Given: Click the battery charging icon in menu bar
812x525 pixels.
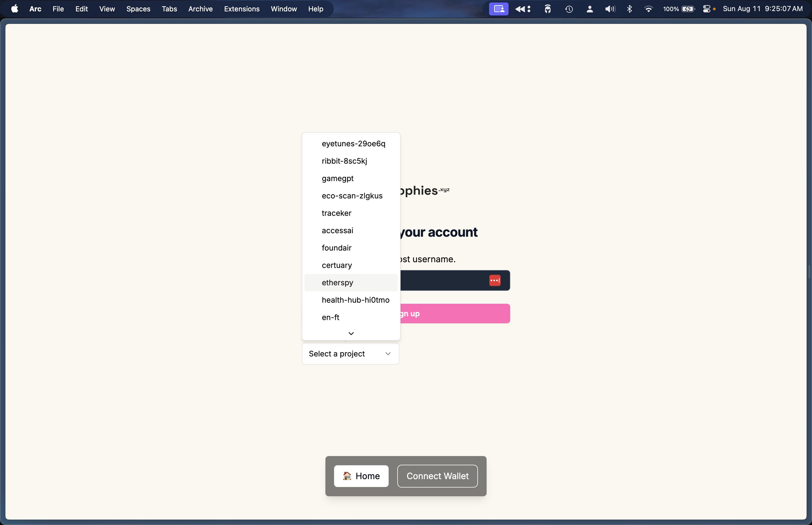Looking at the screenshot, I should pos(688,9).
